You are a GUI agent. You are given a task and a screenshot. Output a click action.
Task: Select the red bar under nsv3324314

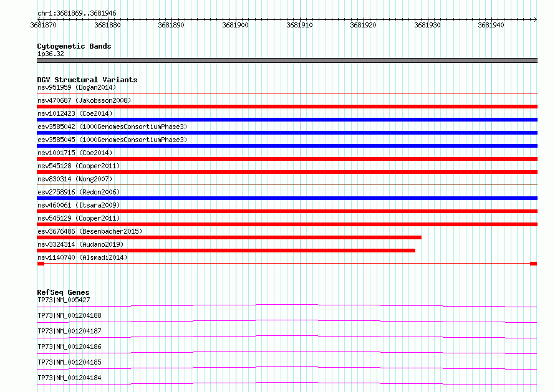click(226, 251)
